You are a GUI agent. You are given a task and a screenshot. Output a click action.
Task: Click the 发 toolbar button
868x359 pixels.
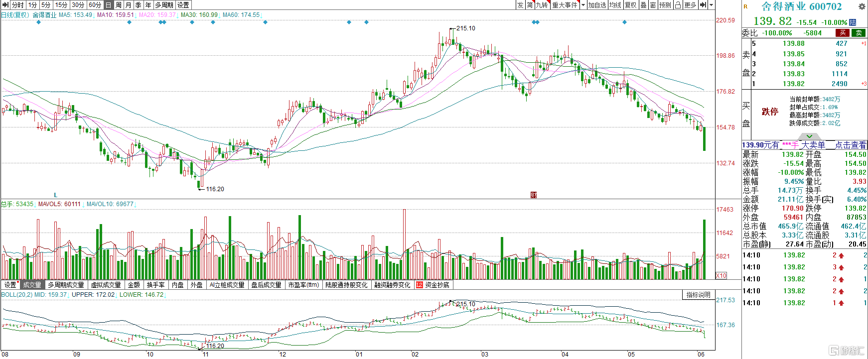[x=520, y=5]
